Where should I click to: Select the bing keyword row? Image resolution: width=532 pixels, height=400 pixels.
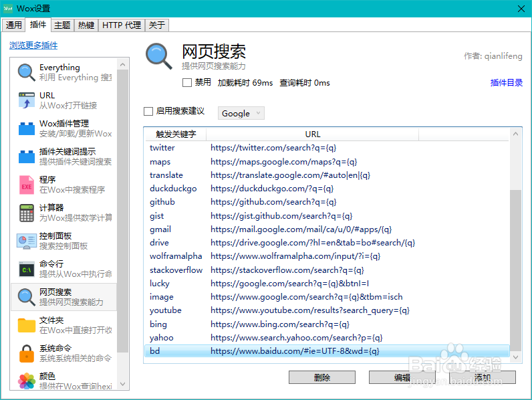tap(327, 324)
